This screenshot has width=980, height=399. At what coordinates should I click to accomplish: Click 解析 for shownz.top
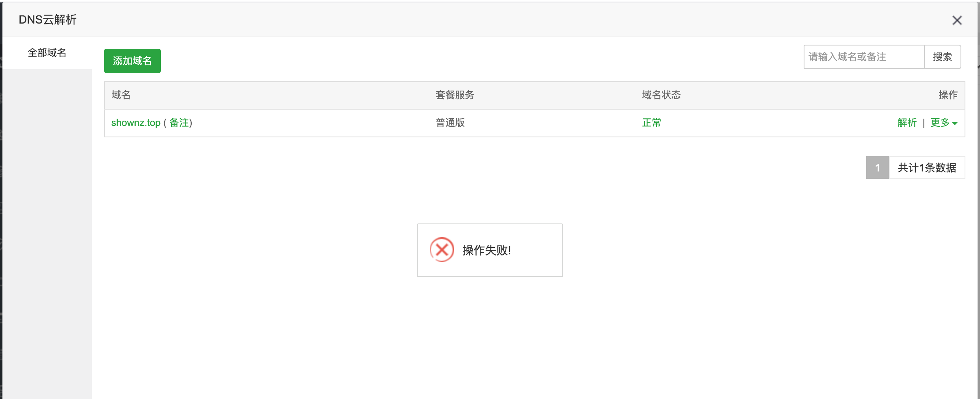click(x=907, y=123)
